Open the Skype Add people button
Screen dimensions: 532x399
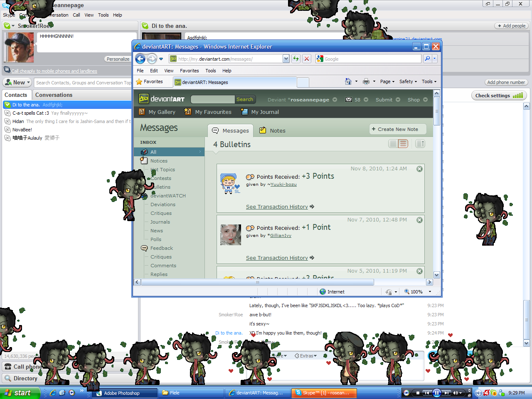coord(512,26)
